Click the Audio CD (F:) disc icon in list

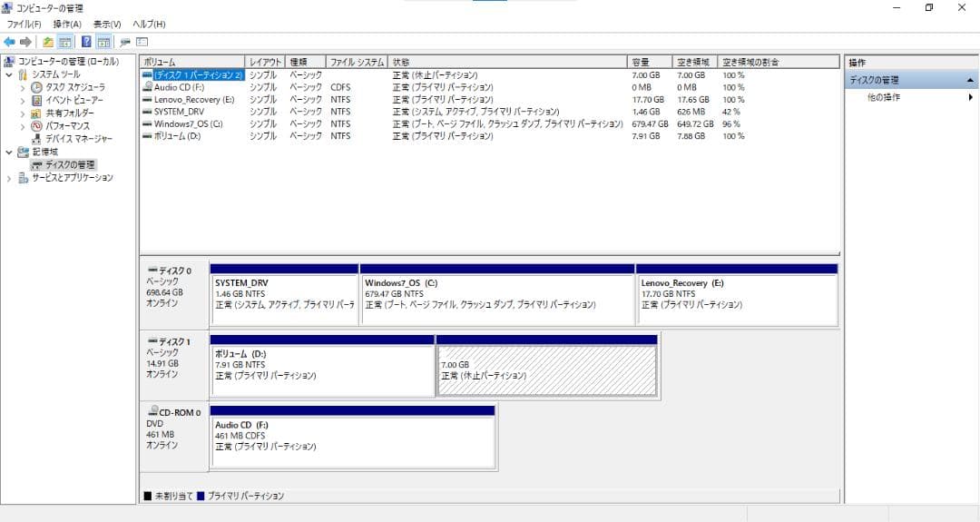(x=147, y=87)
